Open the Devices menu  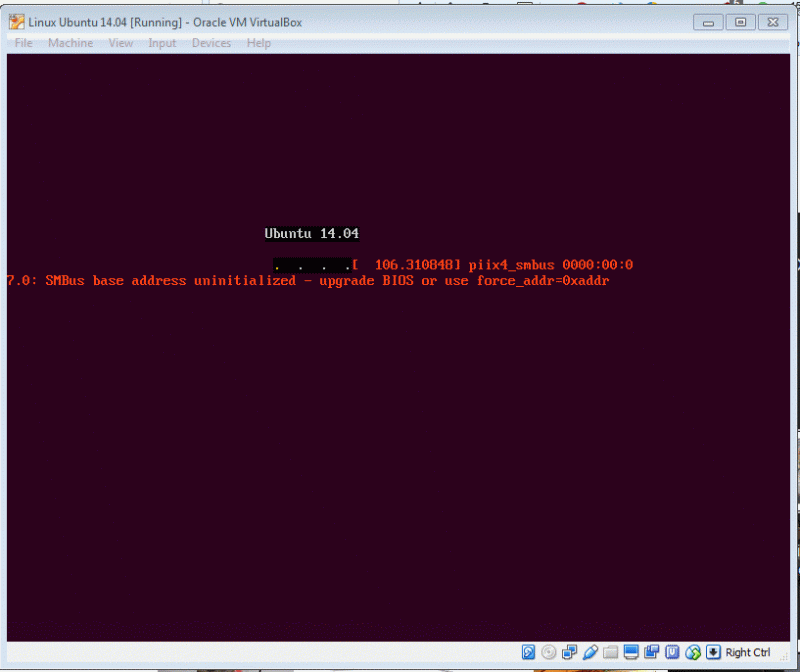[211, 43]
